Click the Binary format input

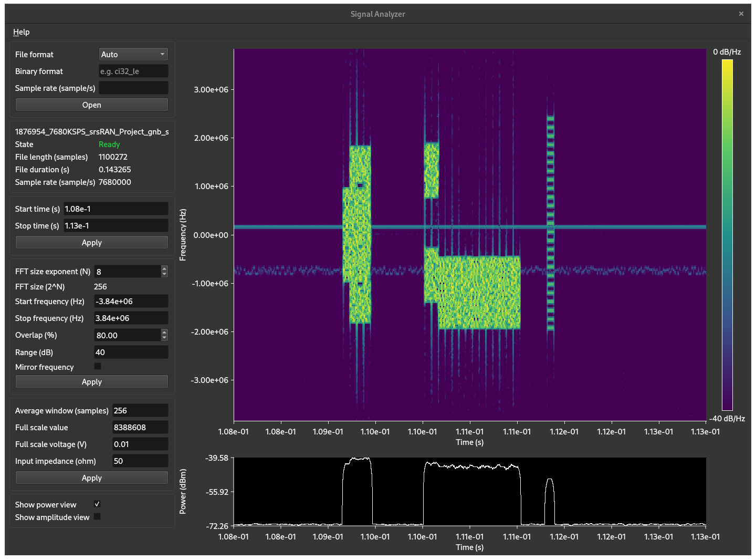point(133,71)
